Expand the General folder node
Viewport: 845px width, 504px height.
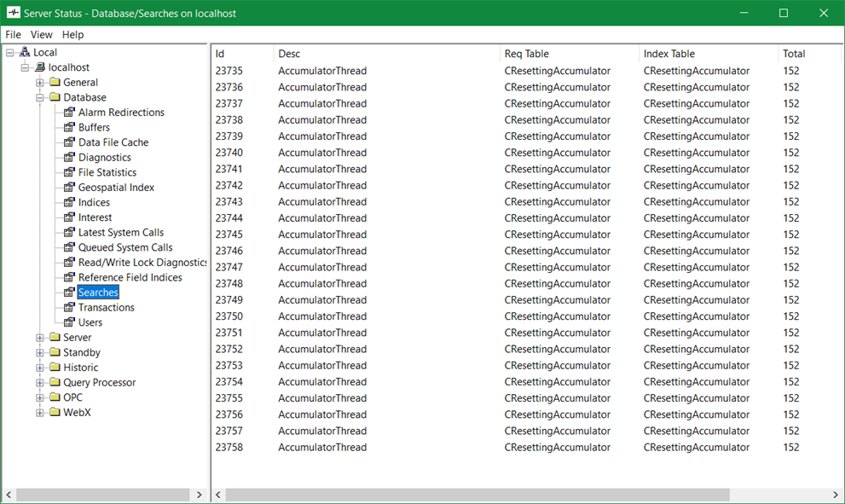click(x=40, y=83)
